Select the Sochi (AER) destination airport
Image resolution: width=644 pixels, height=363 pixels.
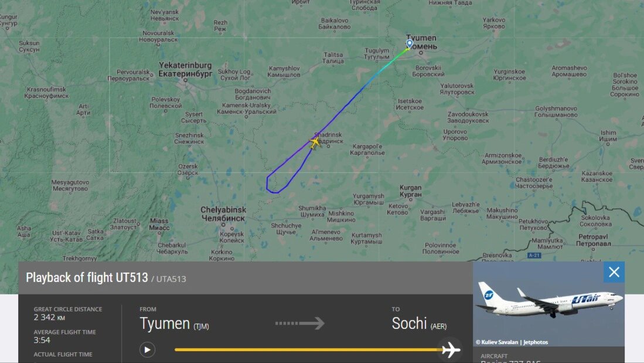tap(419, 324)
